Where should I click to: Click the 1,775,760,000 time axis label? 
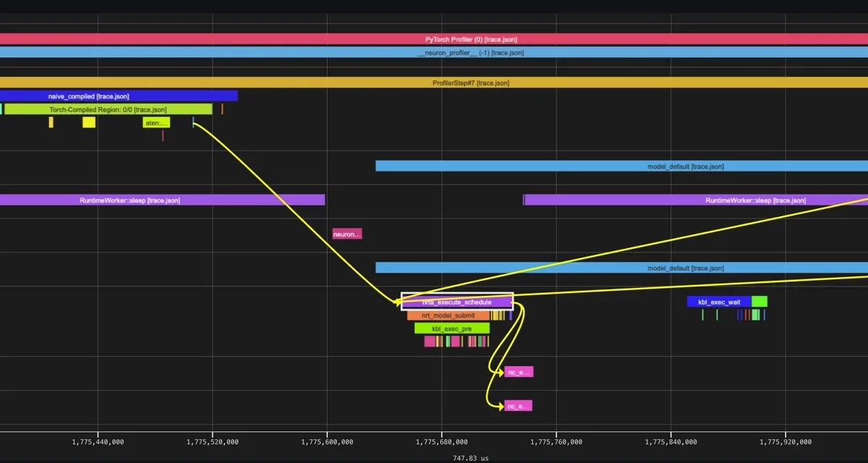coord(556,441)
